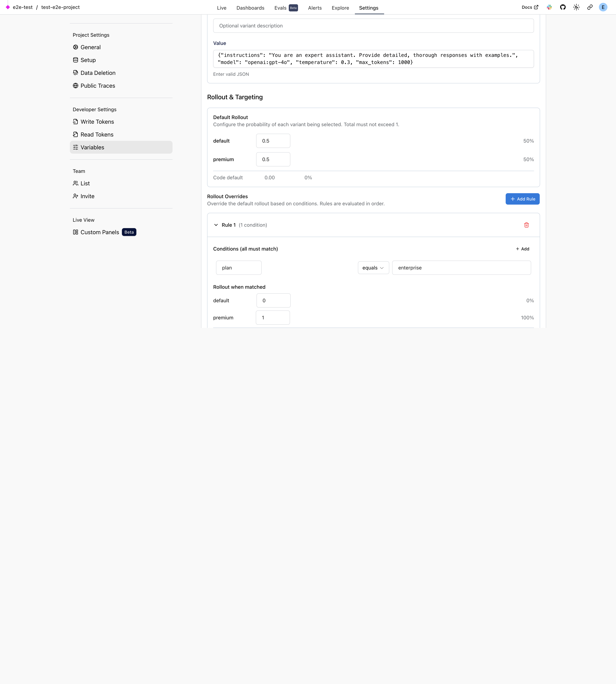The width and height of the screenshot is (616, 684).
Task: Focus the enterprise condition value field
Action: tap(461, 268)
